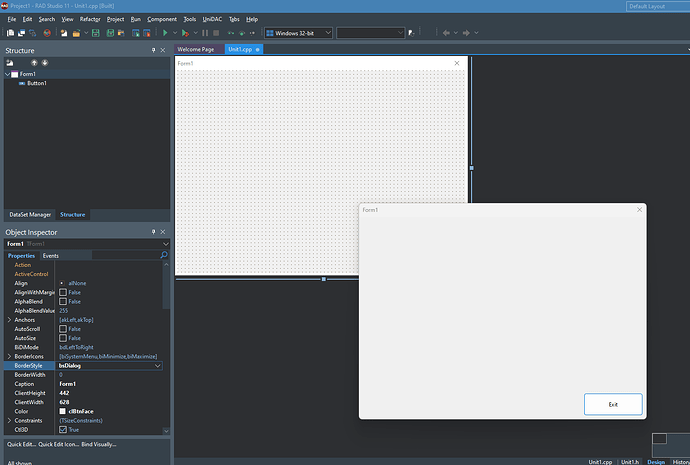Click the Save toolbar icon
Screen dimensions: 690x465
click(x=95, y=33)
